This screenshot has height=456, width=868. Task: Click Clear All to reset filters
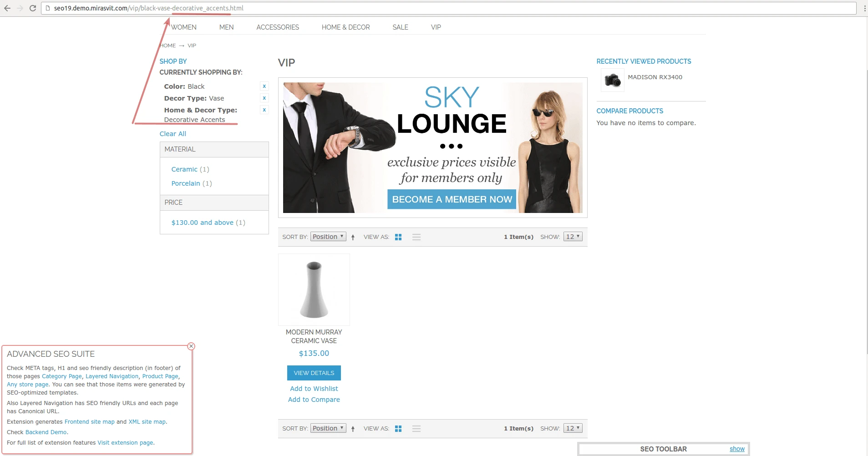click(173, 133)
